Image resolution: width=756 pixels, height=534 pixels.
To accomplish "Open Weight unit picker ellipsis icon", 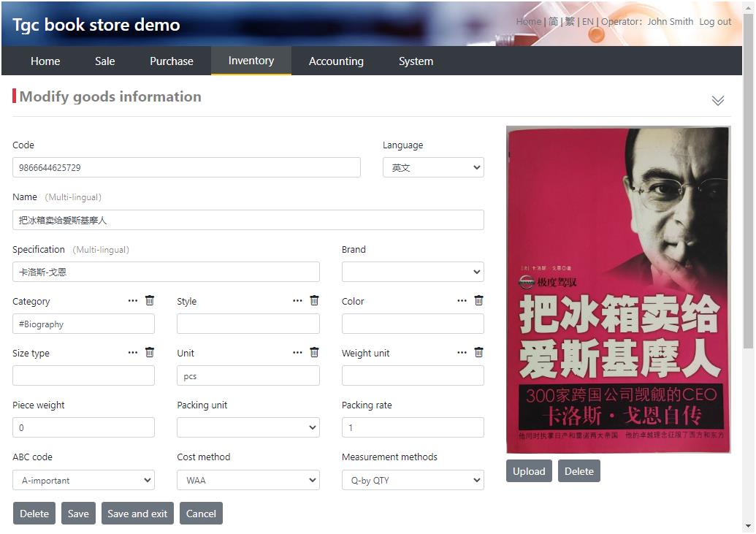I will pos(462,353).
